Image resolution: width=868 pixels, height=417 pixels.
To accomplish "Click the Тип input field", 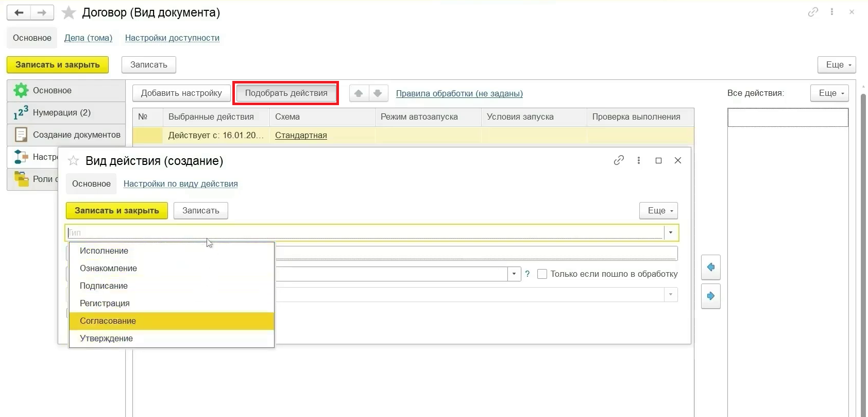I will tap(361, 232).
